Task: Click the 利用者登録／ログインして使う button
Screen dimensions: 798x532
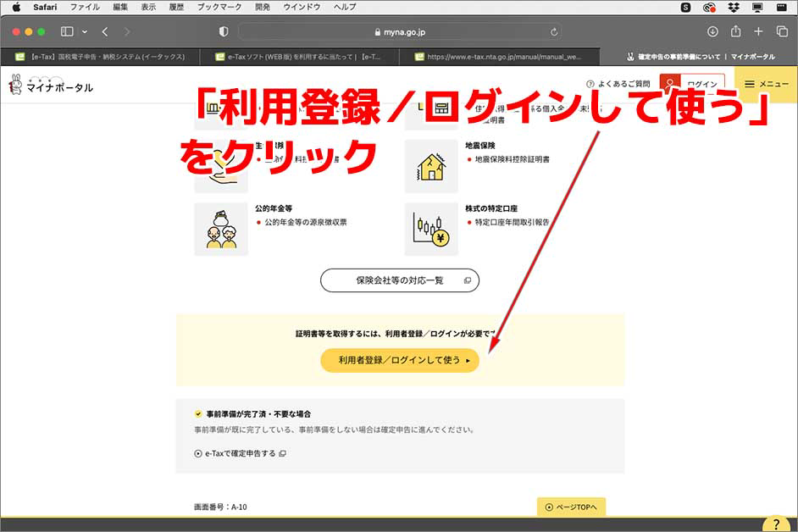Action: click(x=399, y=360)
